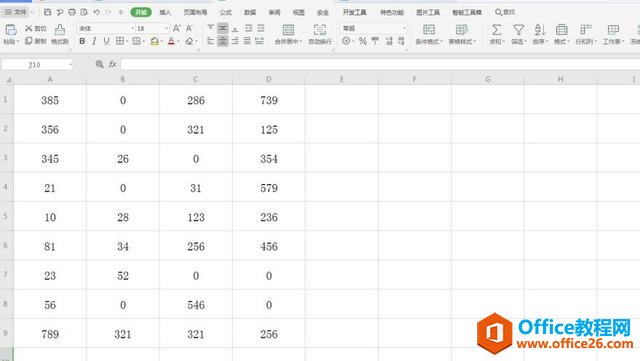The height and width of the screenshot is (361, 640).
Task: Click the Merge and Center icon
Action: (x=288, y=30)
